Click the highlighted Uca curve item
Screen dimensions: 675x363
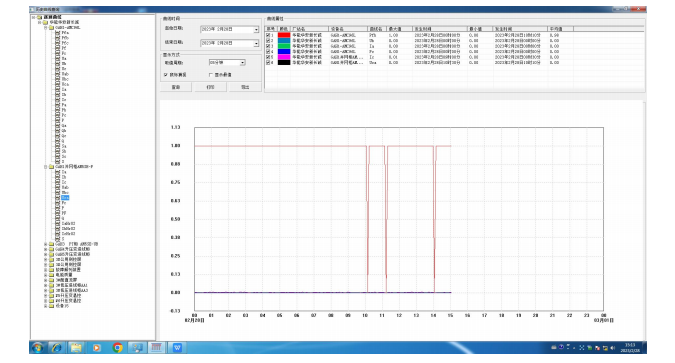[65, 198]
